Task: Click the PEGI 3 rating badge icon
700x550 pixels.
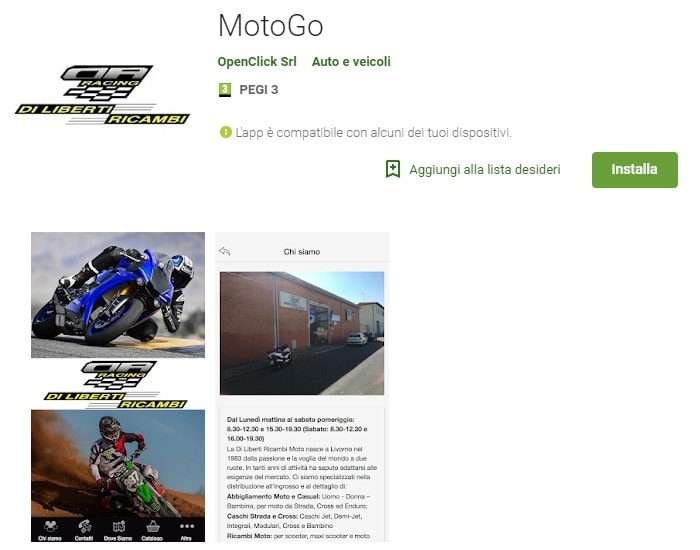Action: (225, 90)
